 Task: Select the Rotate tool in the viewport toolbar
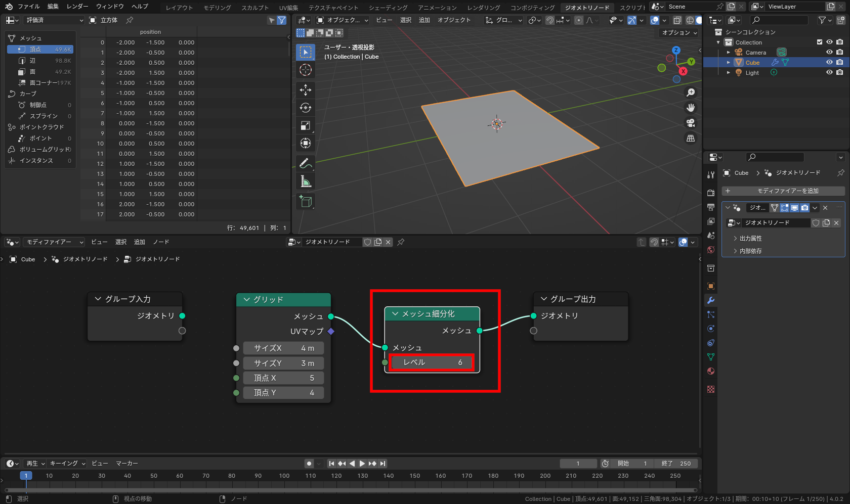pyautogui.click(x=306, y=107)
